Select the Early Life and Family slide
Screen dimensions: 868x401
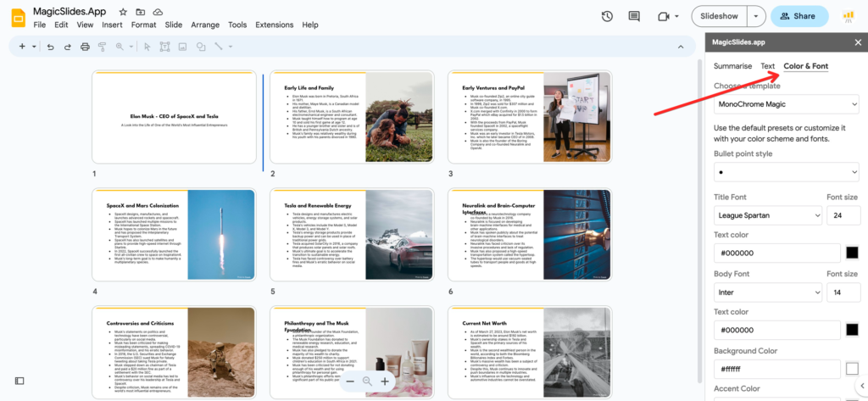pos(352,117)
